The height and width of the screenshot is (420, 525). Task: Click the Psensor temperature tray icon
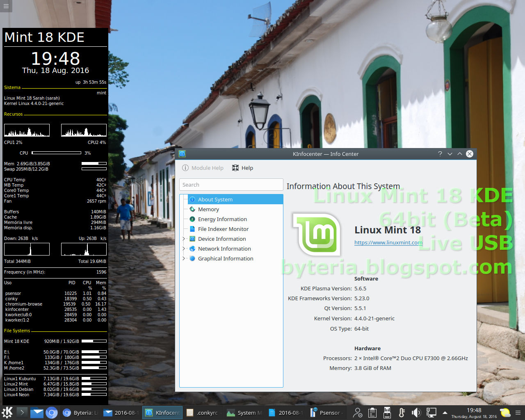tap(402, 413)
